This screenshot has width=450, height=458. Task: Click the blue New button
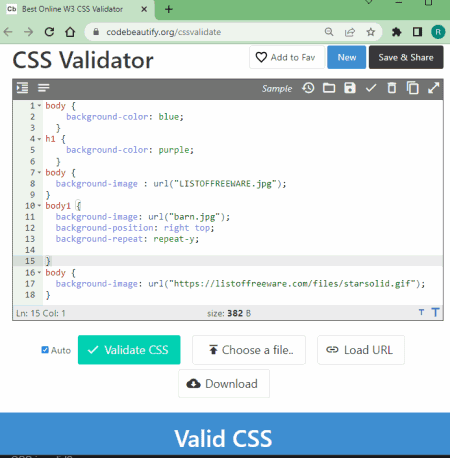tap(346, 57)
